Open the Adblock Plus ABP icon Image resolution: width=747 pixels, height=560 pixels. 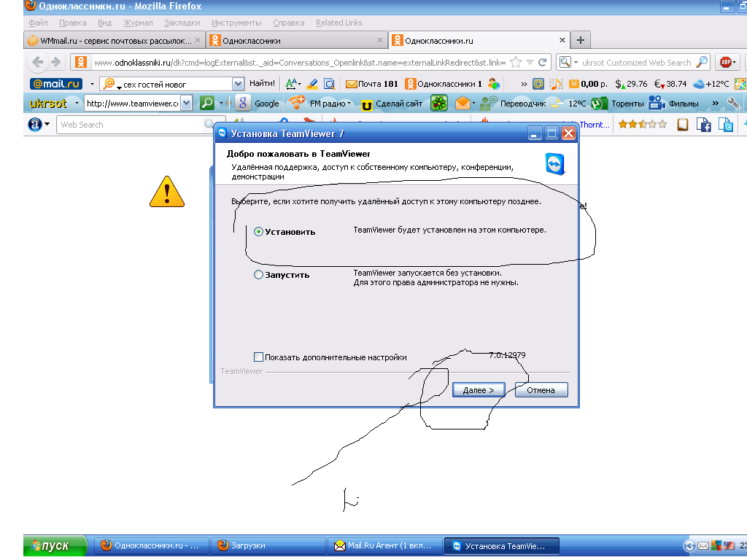[x=726, y=63]
